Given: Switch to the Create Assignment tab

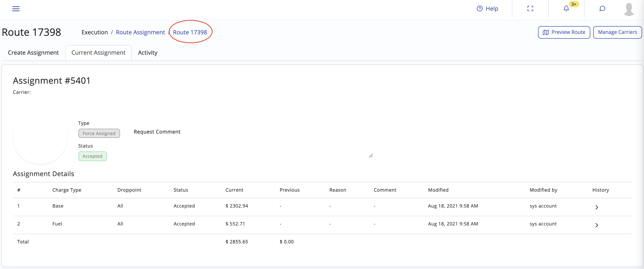Looking at the screenshot, I should [33, 53].
